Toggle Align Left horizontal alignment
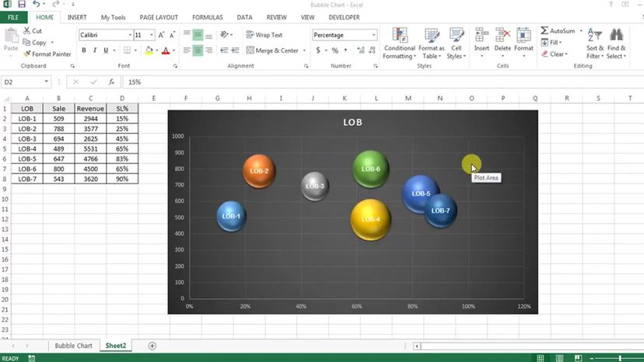This screenshot has width=644, height=362. (187, 50)
